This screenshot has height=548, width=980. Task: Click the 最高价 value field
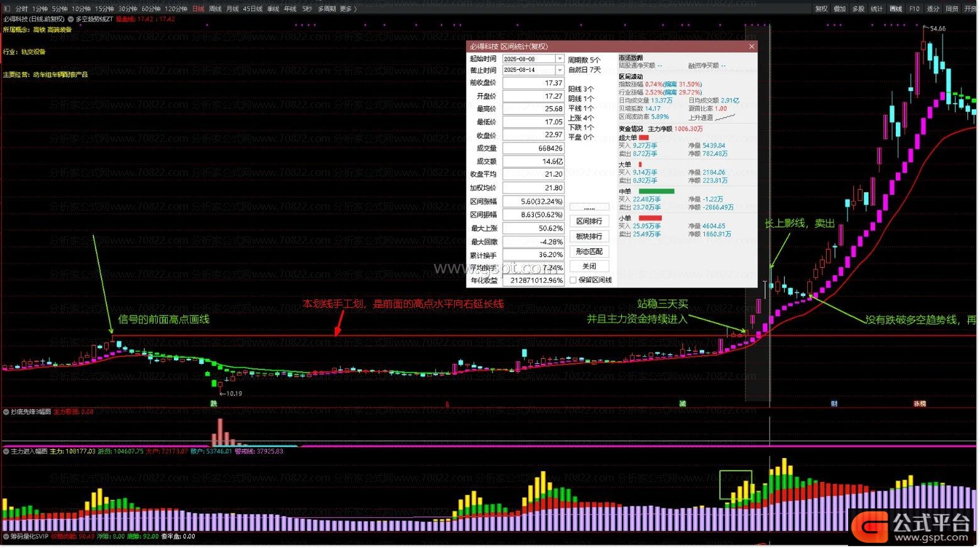533,109
